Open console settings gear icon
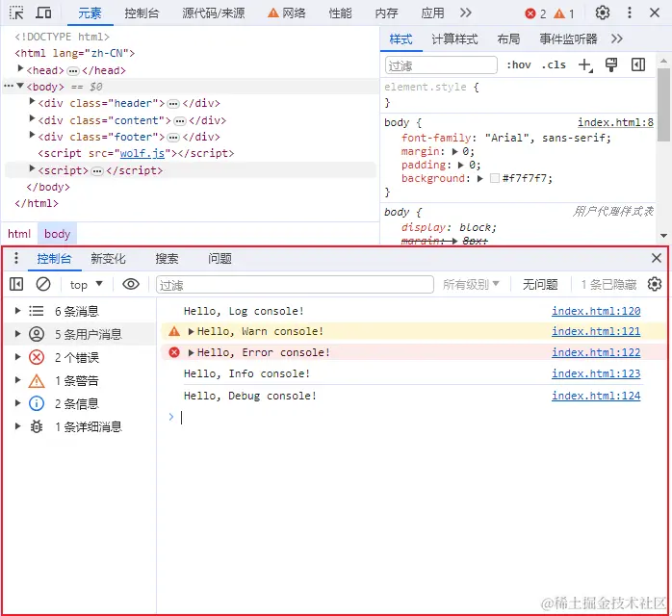The height and width of the screenshot is (616, 672). (655, 284)
